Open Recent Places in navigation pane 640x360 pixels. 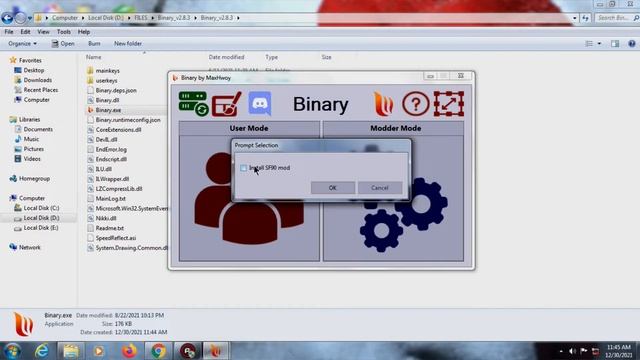coord(40,90)
